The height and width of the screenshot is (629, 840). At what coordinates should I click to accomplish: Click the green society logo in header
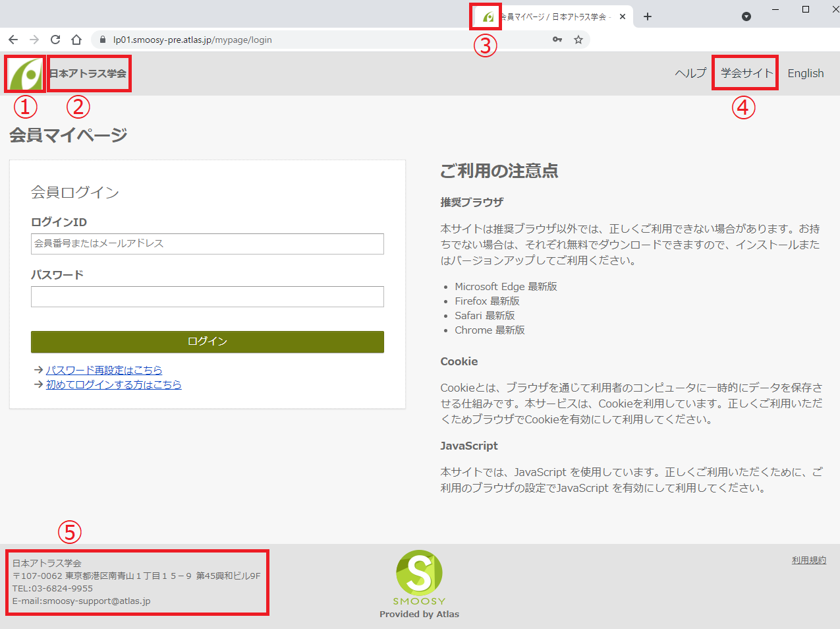pyautogui.click(x=26, y=74)
